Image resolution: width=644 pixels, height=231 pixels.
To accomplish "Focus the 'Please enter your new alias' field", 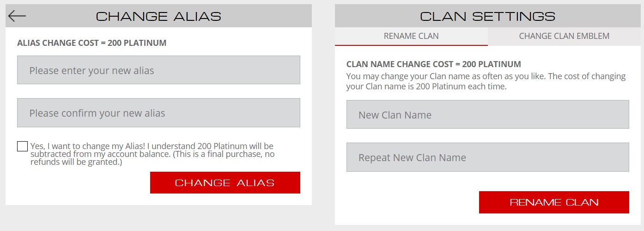I will click(158, 70).
